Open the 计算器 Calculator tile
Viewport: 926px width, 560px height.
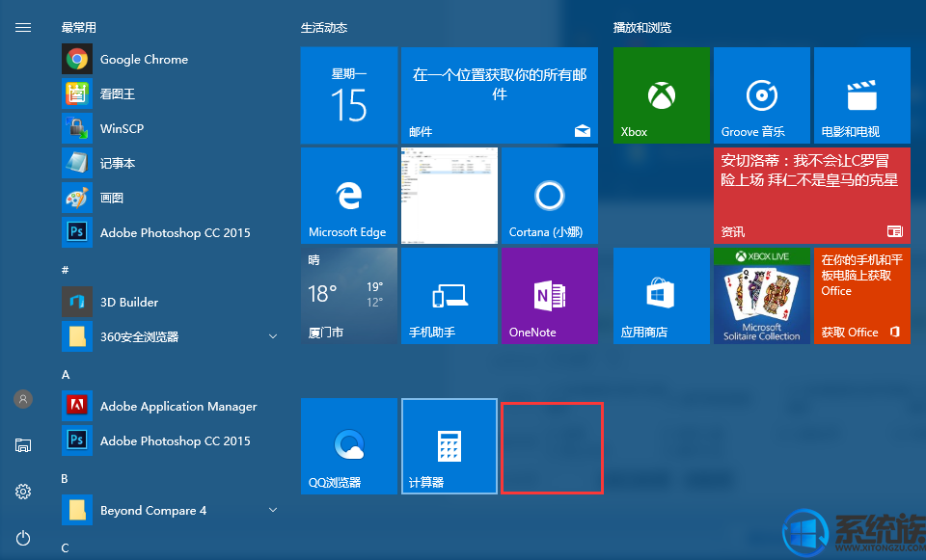pyautogui.click(x=449, y=446)
